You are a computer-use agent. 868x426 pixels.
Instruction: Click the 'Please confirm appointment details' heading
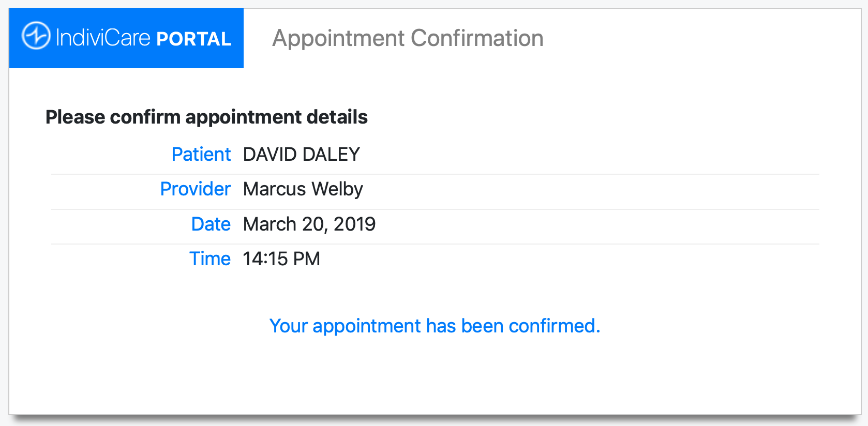(206, 117)
